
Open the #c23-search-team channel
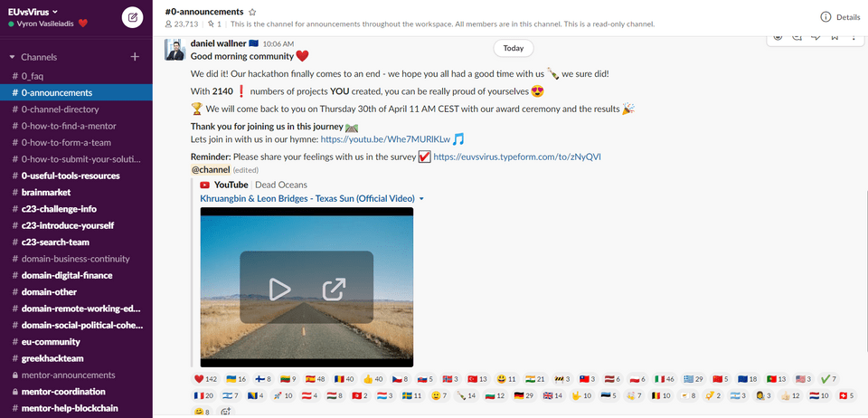[76, 242]
